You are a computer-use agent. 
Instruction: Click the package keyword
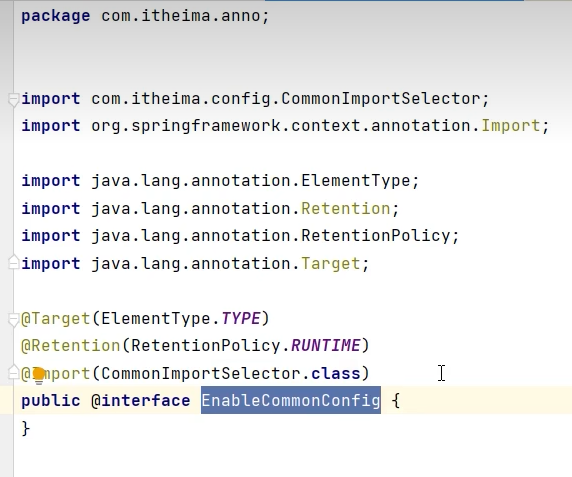[x=55, y=16]
